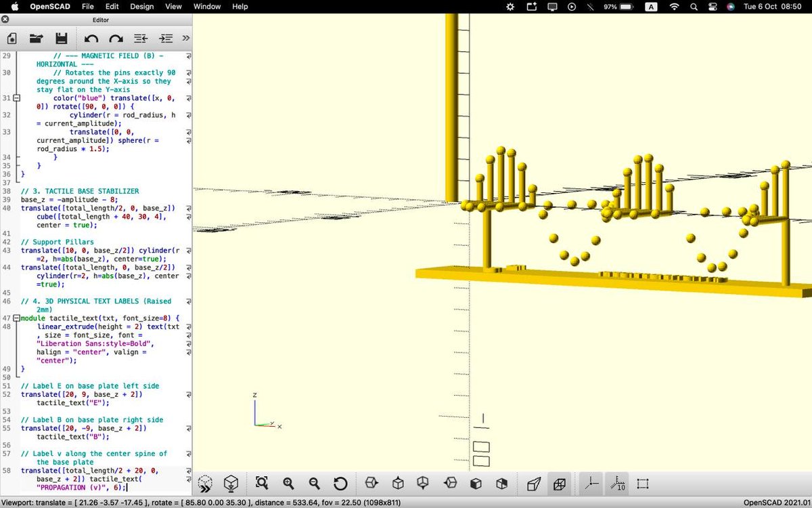Open the Edit menu

pyautogui.click(x=112, y=6)
